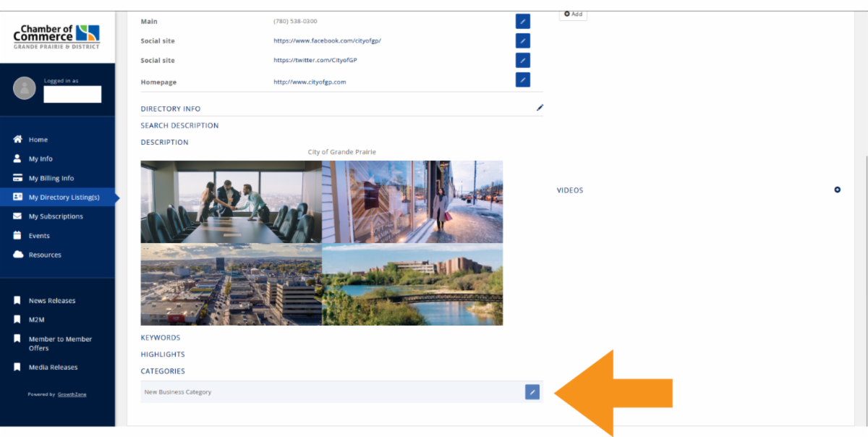This screenshot has width=868, height=437.
Task: Add a video with plus icon
Action: [x=837, y=190]
